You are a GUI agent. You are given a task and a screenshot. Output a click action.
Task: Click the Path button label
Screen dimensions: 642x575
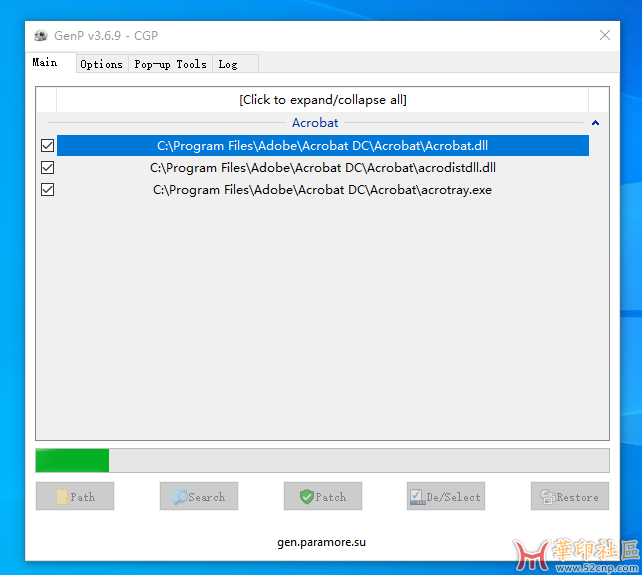[83, 497]
